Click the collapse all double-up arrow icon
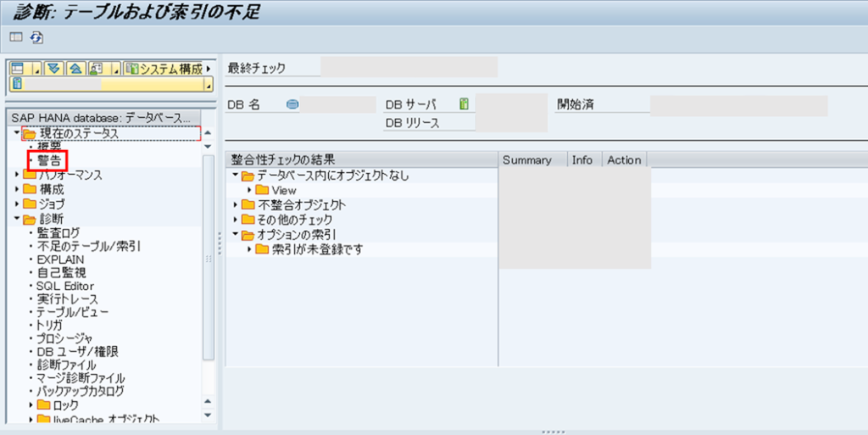868x435 pixels. tap(75, 69)
